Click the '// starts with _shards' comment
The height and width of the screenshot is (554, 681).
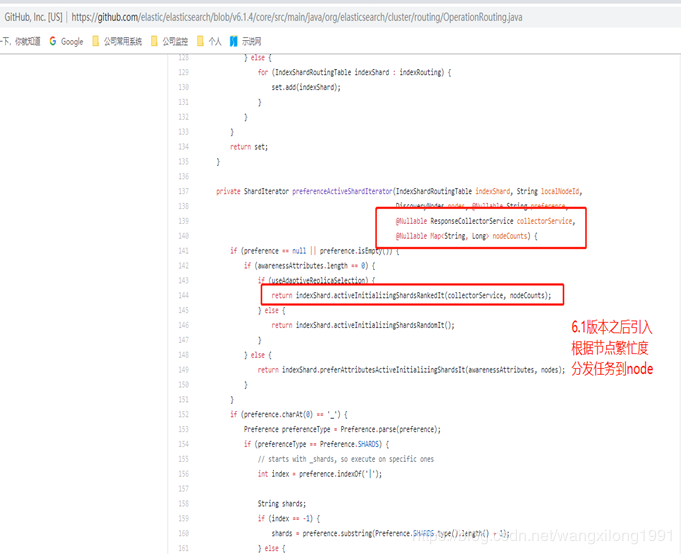click(x=346, y=459)
